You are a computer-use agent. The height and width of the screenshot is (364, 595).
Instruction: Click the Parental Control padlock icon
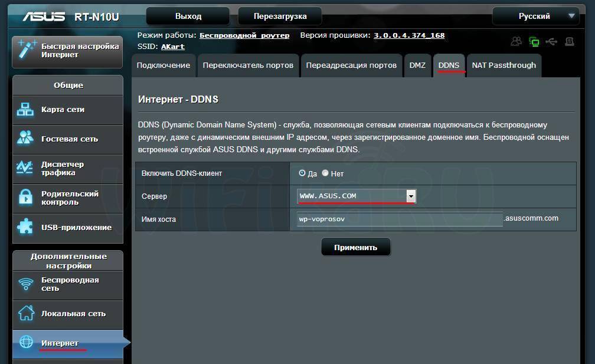coord(25,198)
